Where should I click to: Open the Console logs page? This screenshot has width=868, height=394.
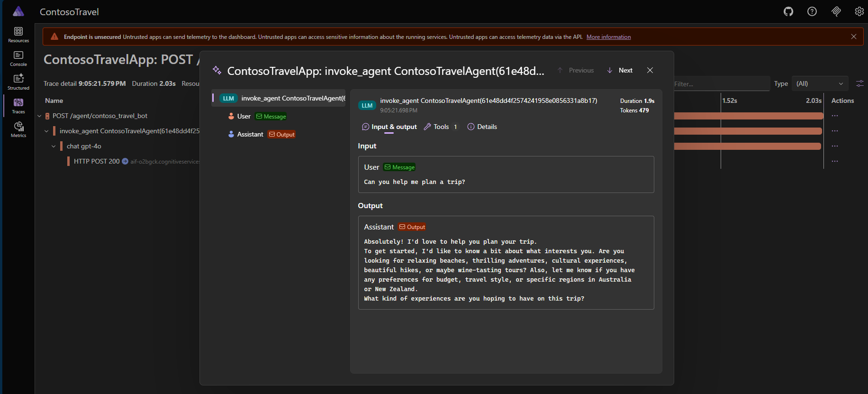[x=18, y=59]
